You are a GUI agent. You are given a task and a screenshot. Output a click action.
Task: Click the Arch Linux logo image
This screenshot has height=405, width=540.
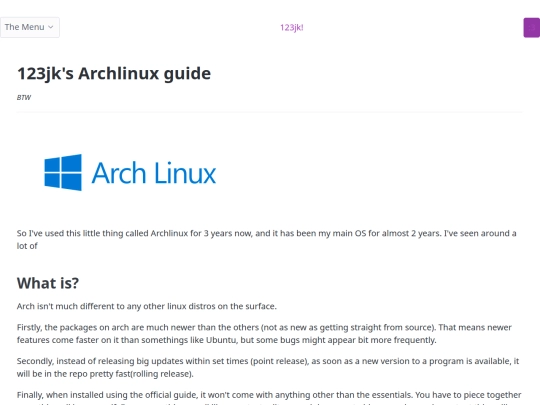tap(130, 173)
